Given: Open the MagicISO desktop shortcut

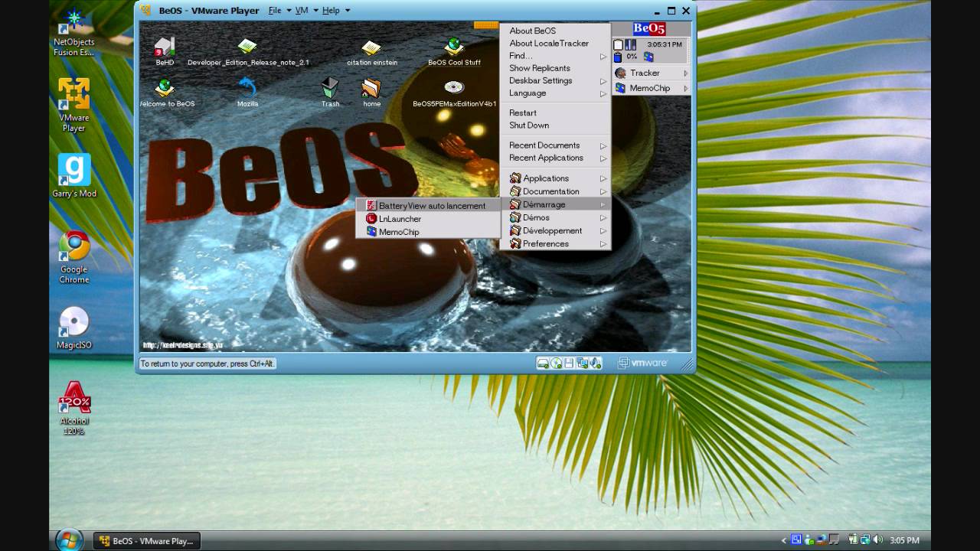Looking at the screenshot, I should tap(74, 328).
